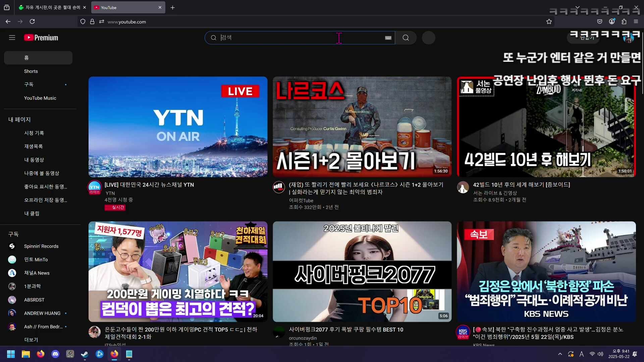Viewport: 644px width, 362px height.
Task: Open the extensions puzzle icon
Action: 624,21
